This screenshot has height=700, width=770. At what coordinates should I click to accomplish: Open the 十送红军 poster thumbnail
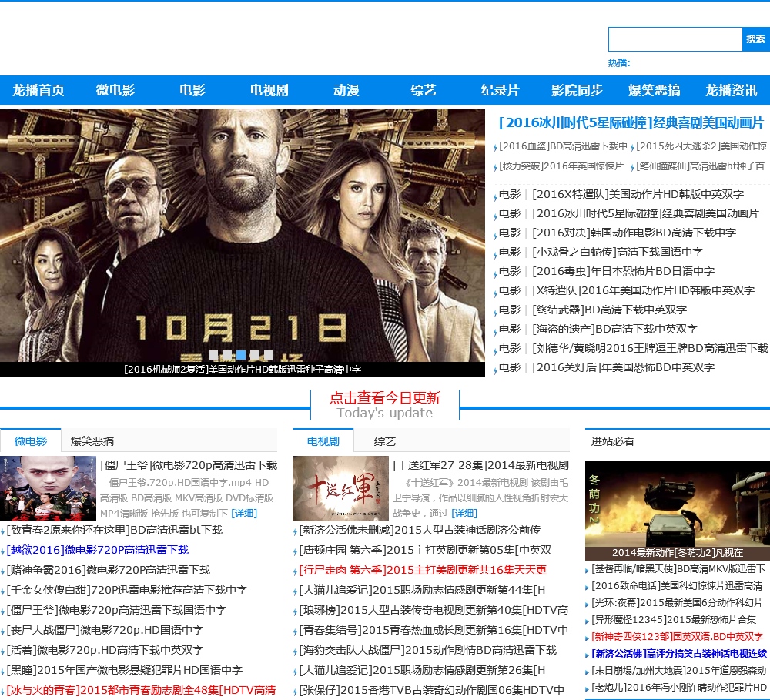pyautogui.click(x=340, y=488)
